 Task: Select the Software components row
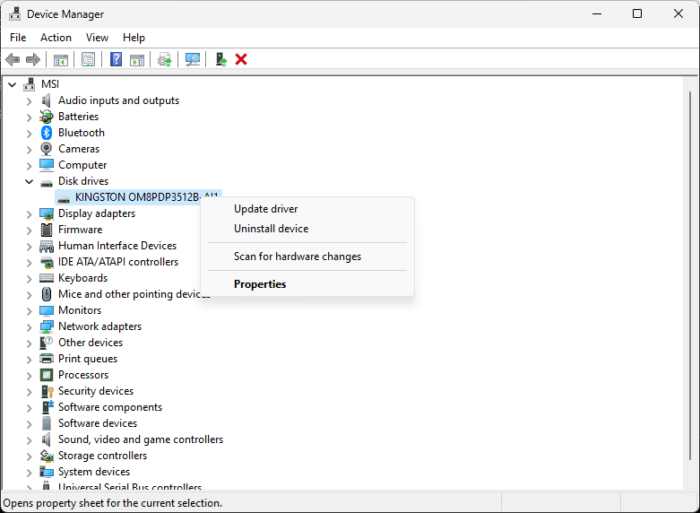tap(110, 407)
